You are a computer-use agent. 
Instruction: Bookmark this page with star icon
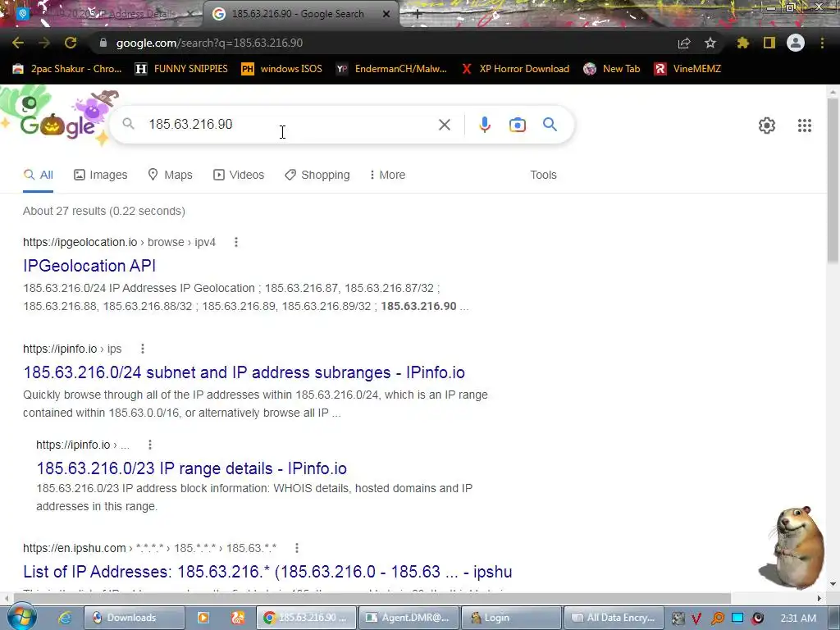tap(710, 43)
